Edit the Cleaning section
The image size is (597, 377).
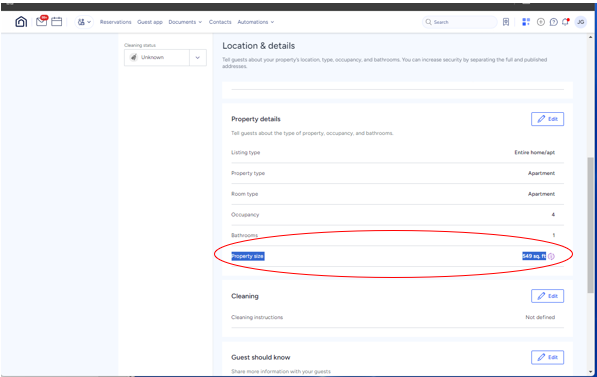547,296
